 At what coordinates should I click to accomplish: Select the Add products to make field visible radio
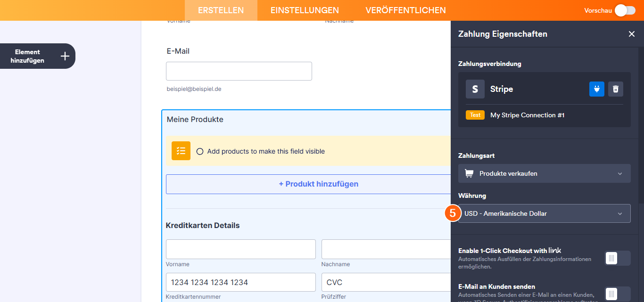pos(200,151)
